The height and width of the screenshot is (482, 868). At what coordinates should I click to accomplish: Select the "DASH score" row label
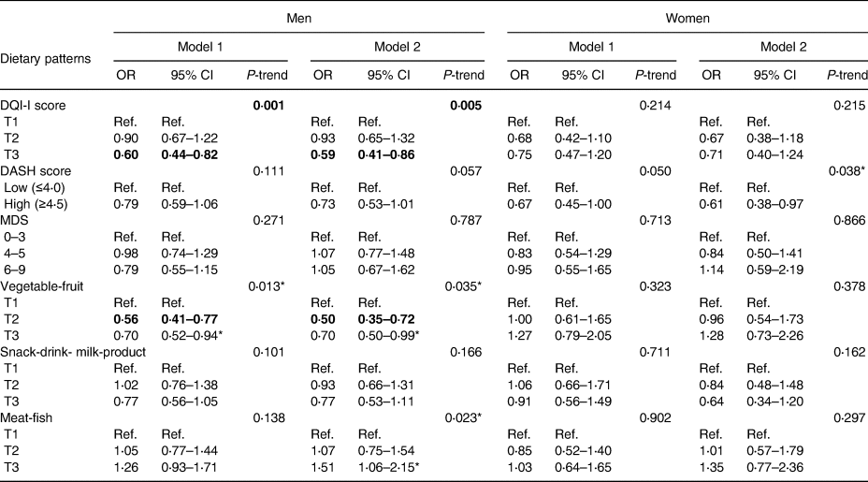coord(36,171)
